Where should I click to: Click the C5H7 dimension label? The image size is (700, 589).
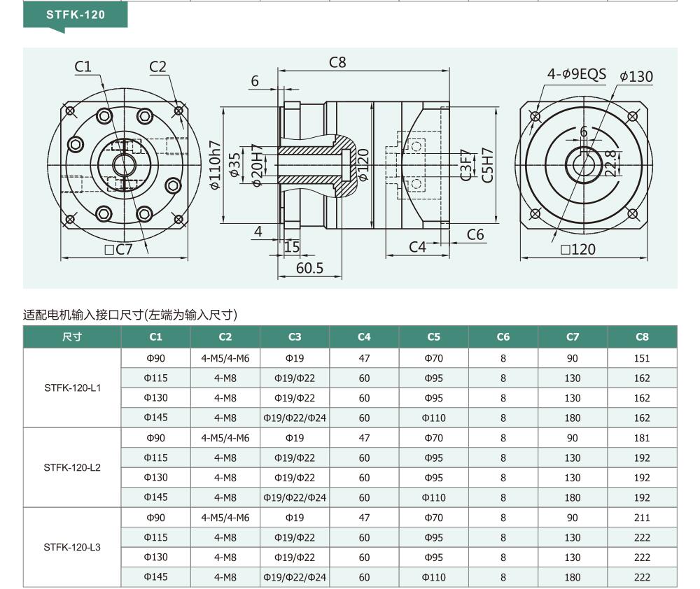tap(487, 165)
